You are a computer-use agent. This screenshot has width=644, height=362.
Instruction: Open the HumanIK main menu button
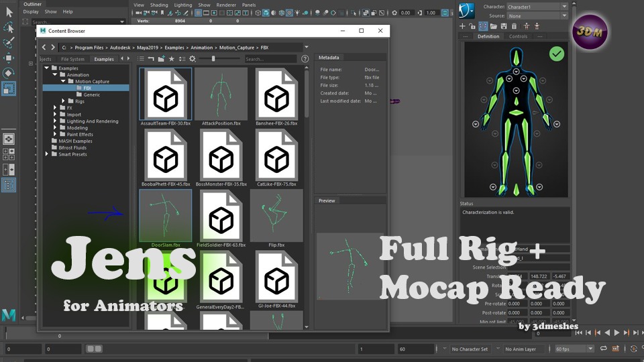pyautogui.click(x=467, y=10)
